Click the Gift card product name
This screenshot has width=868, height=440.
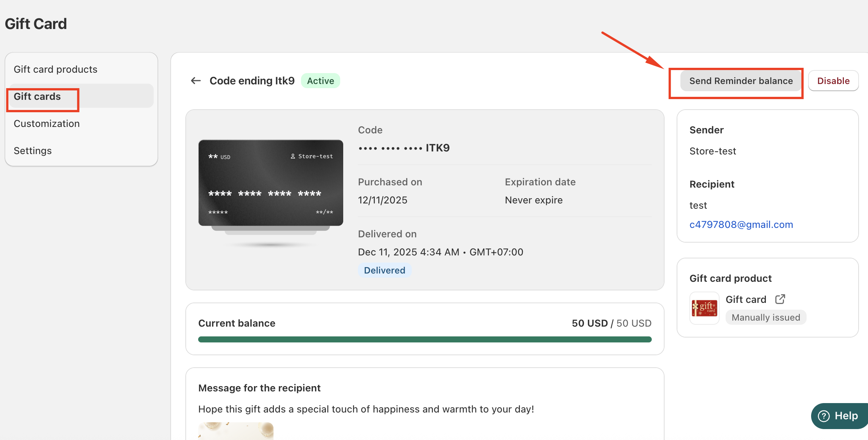746,299
